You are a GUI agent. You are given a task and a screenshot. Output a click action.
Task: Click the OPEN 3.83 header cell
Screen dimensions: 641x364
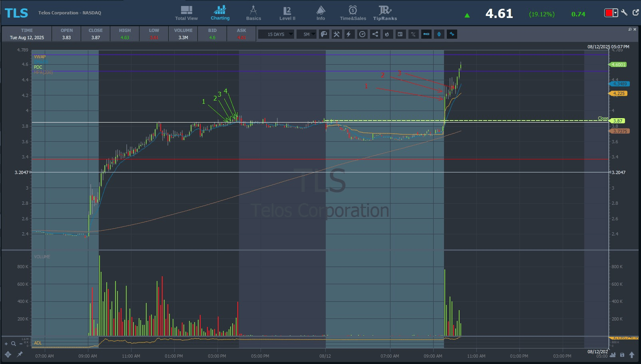click(66, 34)
